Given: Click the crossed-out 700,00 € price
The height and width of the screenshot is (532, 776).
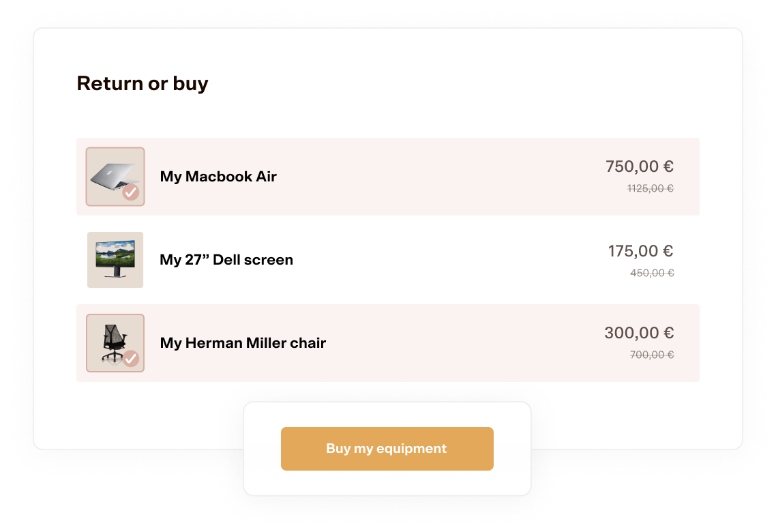Looking at the screenshot, I should click(x=652, y=355).
